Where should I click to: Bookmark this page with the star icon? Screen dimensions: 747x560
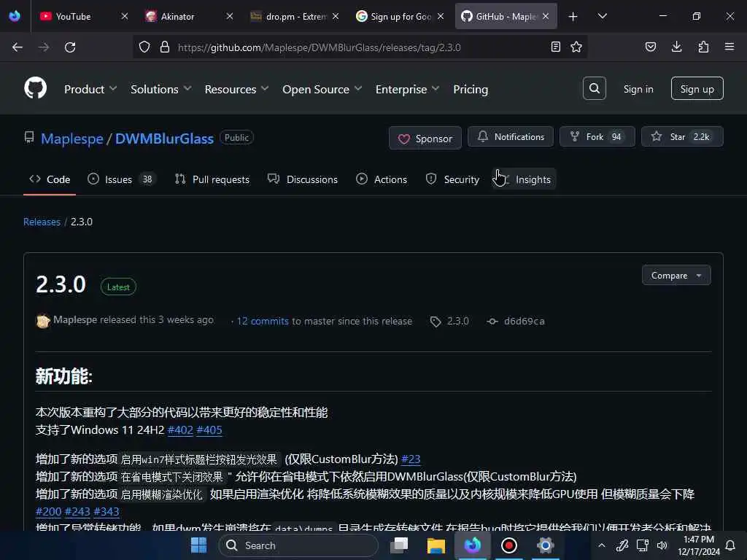(x=576, y=47)
